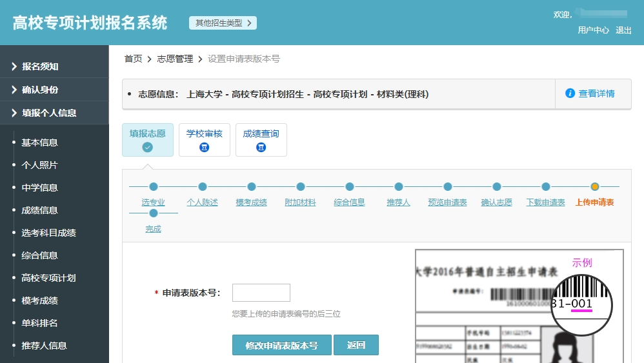Viewport: 644px width, 363px height.
Task: Open 高校专项计划 in the sidebar
Action: pos(48,278)
